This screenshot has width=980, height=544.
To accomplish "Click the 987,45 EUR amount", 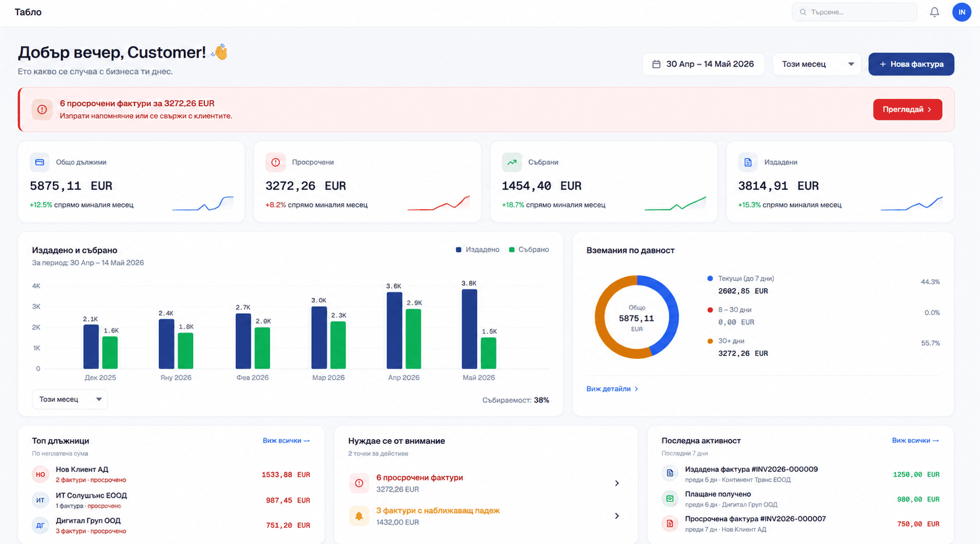I will 288,500.
